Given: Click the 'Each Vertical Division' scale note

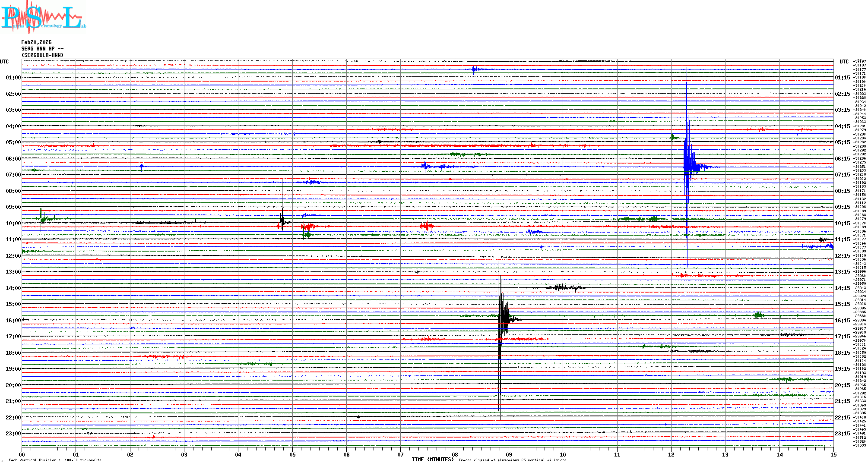Looking at the screenshot, I should click(x=55, y=460).
